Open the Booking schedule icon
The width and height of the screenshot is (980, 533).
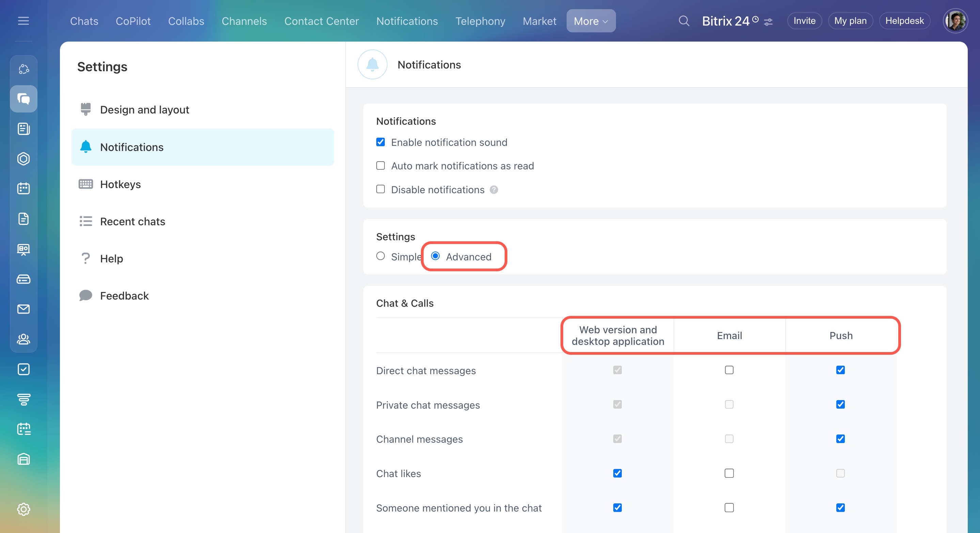[x=23, y=429]
